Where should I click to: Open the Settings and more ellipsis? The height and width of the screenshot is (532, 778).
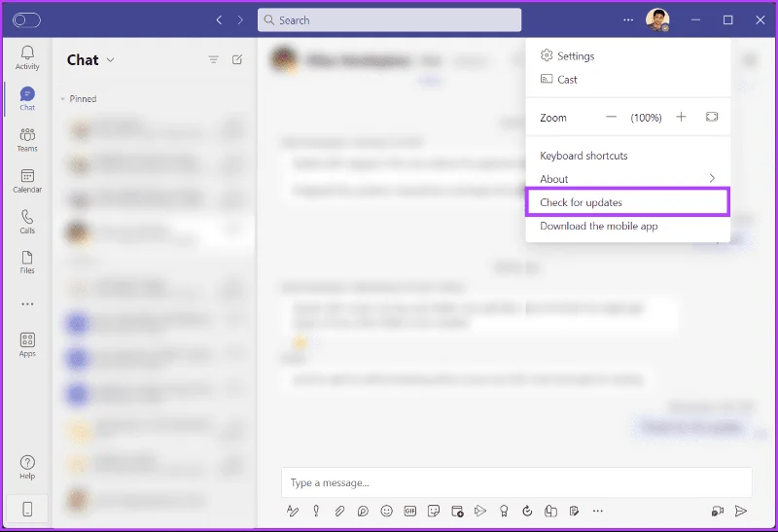pyautogui.click(x=628, y=20)
